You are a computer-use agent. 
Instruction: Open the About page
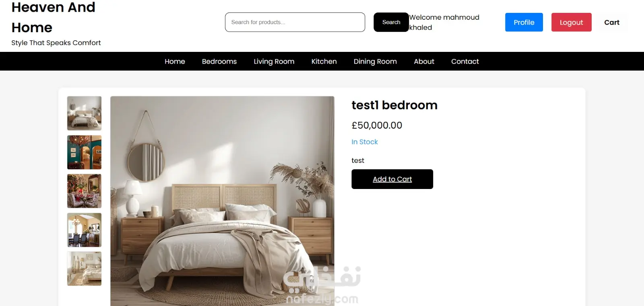tap(424, 62)
